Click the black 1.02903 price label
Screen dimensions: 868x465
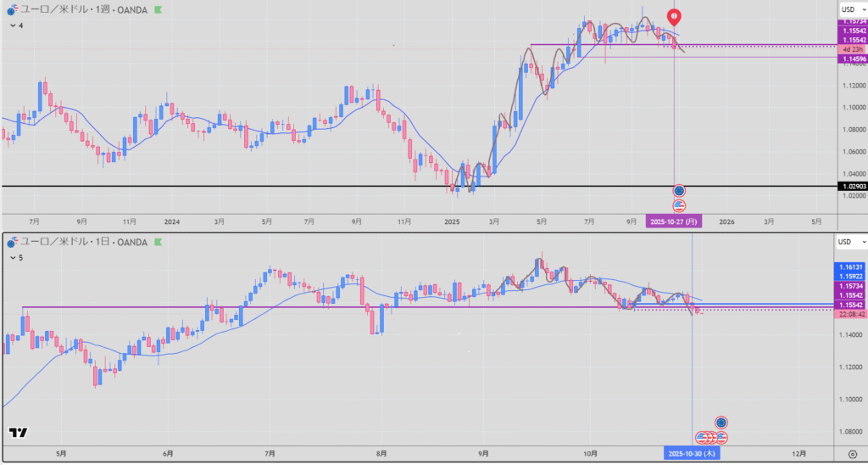click(x=850, y=186)
